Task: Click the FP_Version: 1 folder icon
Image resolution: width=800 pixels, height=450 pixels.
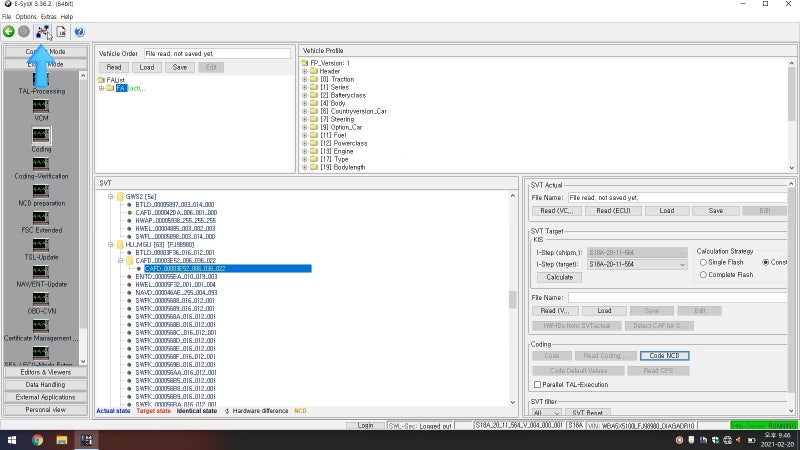Action: tap(305, 63)
